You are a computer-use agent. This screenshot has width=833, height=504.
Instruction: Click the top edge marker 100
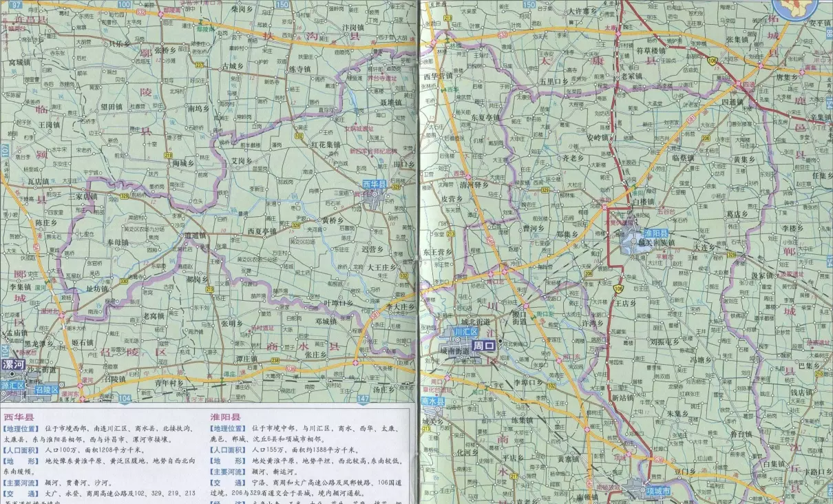(123, 5)
